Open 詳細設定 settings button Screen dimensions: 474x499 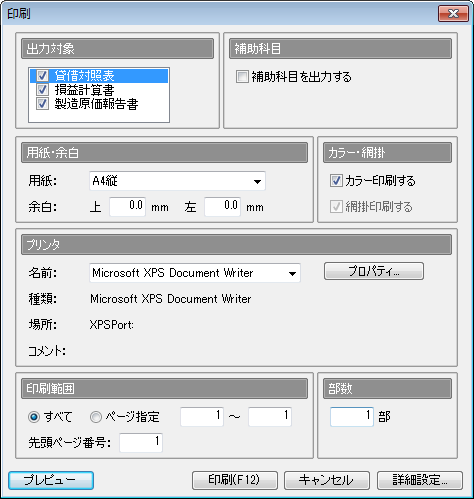click(x=420, y=480)
